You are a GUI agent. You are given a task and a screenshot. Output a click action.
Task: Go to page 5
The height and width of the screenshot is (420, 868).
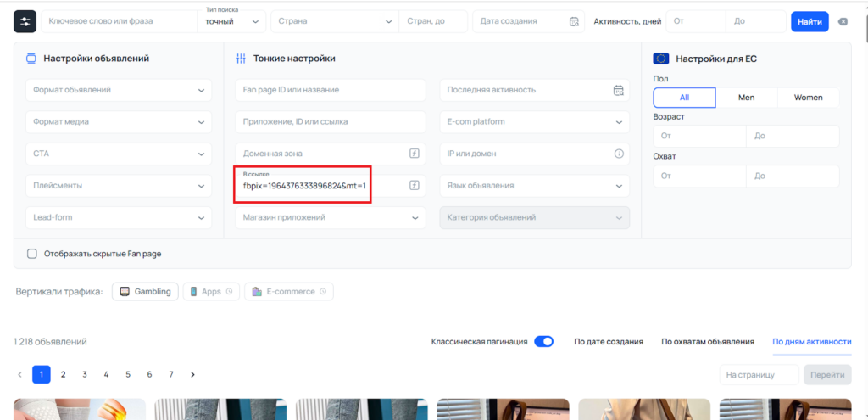click(128, 374)
